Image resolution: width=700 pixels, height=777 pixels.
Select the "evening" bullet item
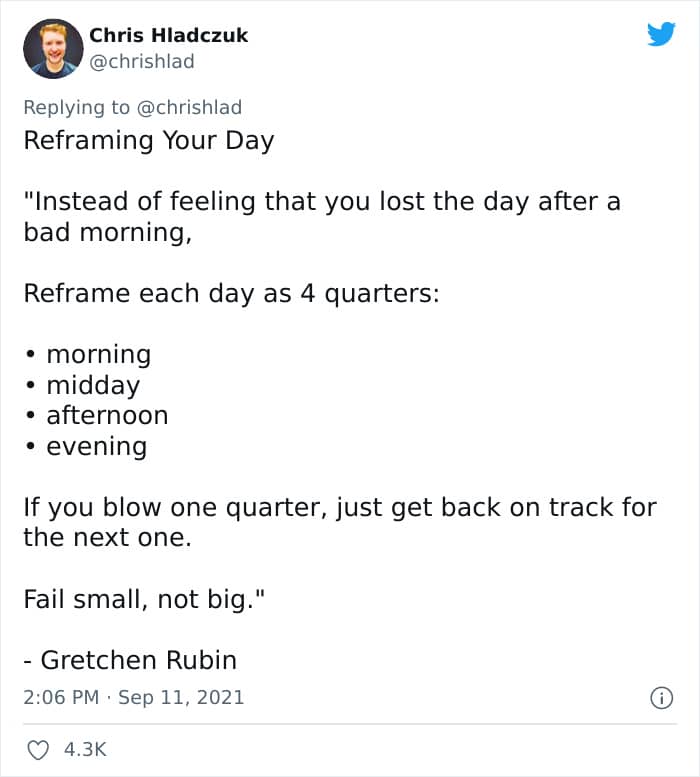[x=96, y=446]
